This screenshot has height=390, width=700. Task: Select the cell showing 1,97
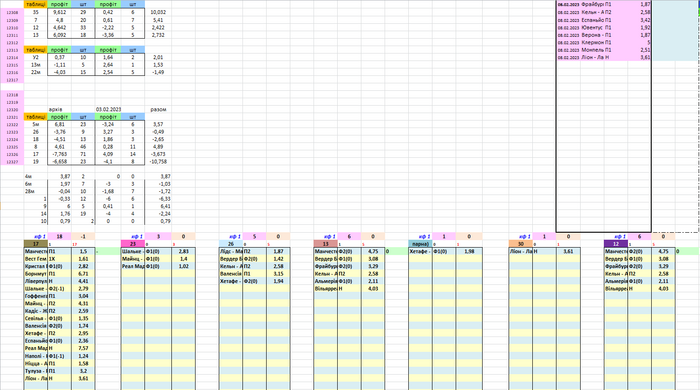coord(59,184)
